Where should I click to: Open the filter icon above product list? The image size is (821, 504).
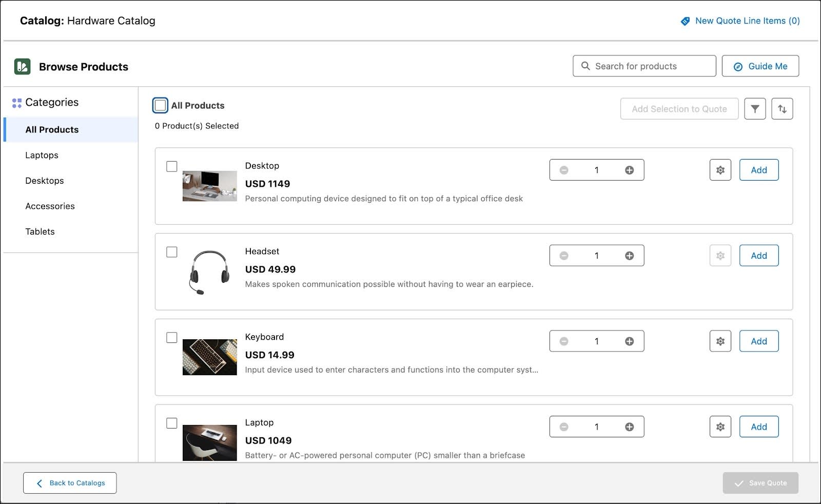click(x=754, y=108)
